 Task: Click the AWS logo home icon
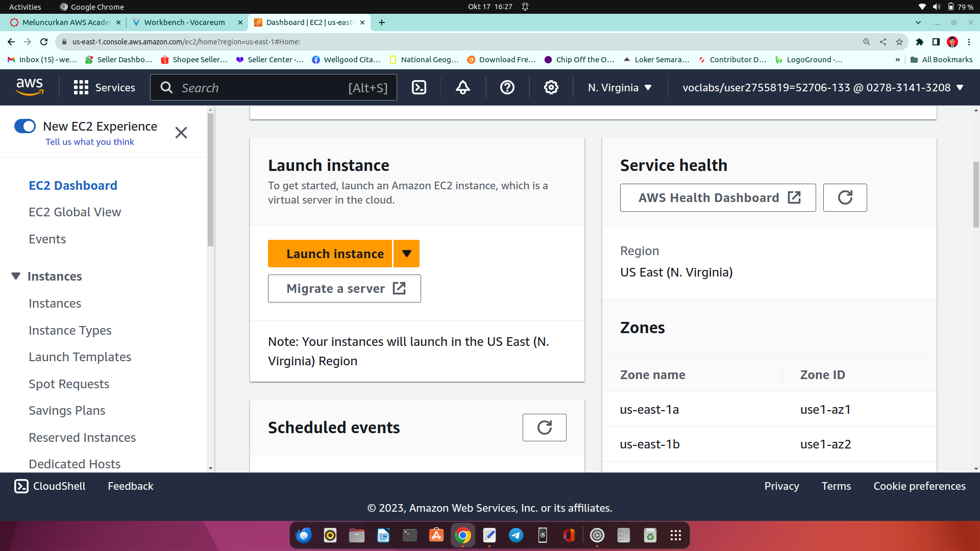[x=30, y=87]
